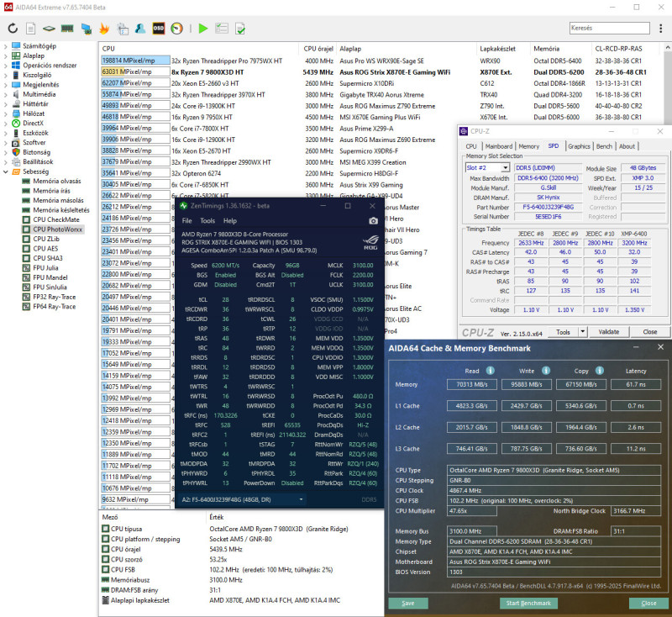The height and width of the screenshot is (617, 672).
Task: Switch to the Bench tab in CPU-Z
Action: point(604,146)
